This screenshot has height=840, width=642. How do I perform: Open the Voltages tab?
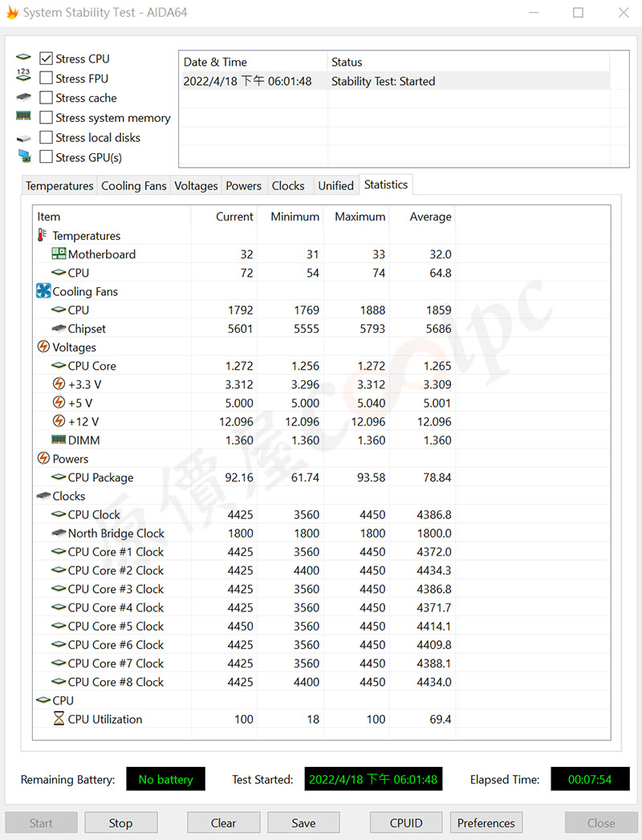(x=196, y=186)
